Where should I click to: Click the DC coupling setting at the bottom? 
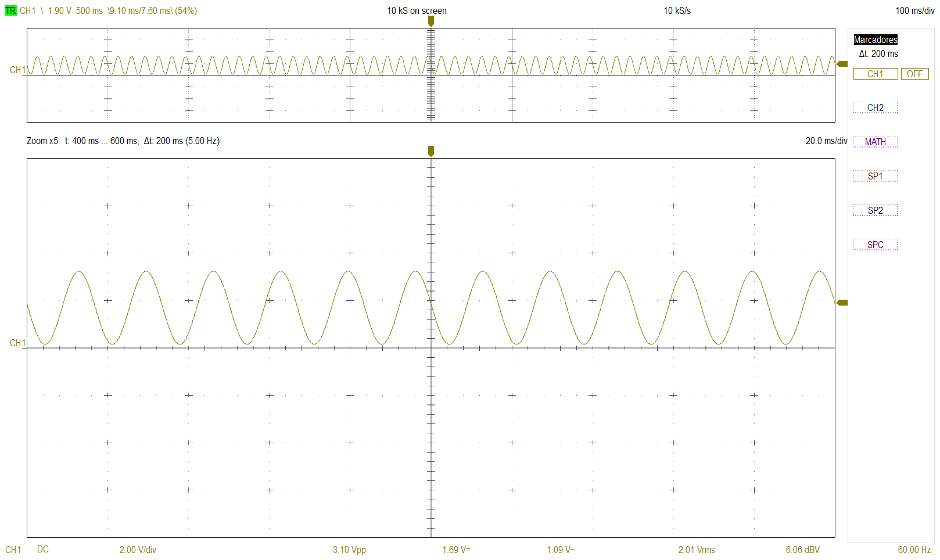click(x=43, y=550)
